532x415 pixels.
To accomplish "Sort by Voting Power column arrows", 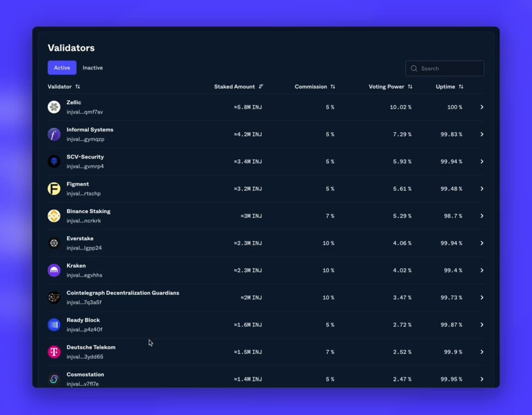I will (x=410, y=87).
